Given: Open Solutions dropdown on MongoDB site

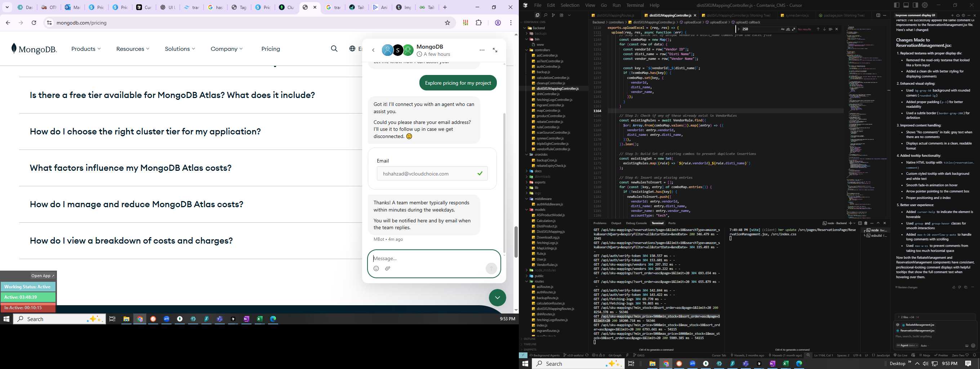Looking at the screenshot, I should 180,49.
